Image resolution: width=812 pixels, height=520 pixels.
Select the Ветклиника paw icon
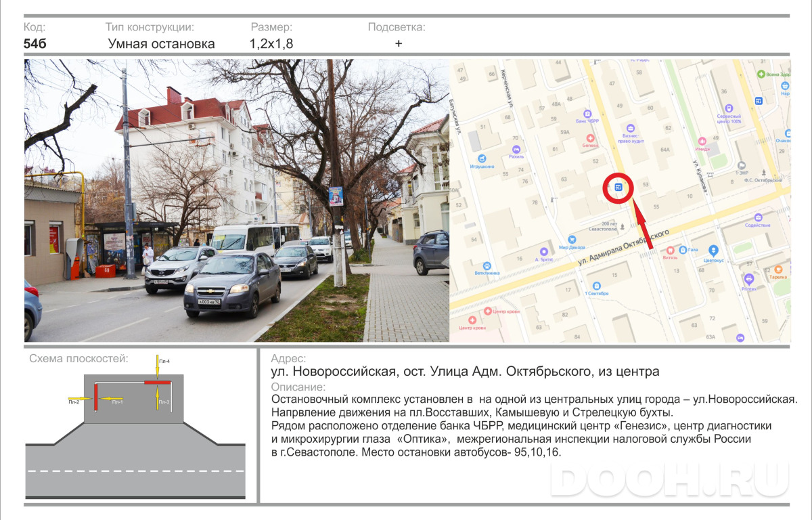coord(487,265)
